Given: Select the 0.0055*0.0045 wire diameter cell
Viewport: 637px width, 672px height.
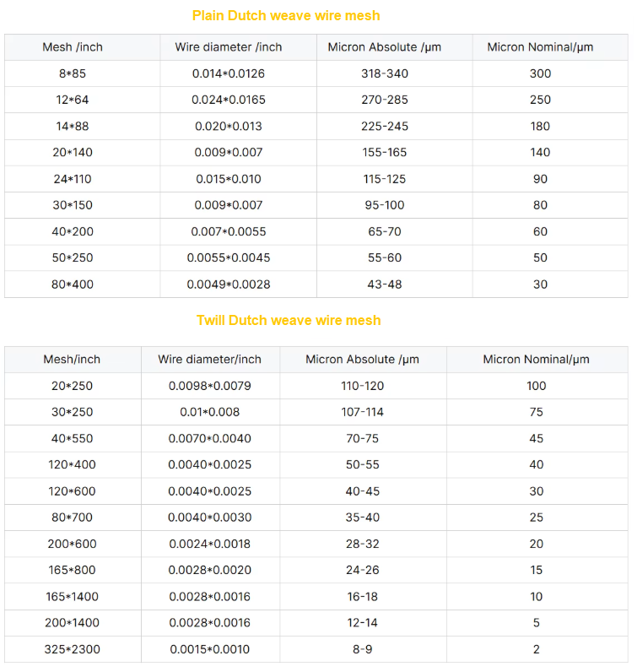Looking at the screenshot, I should point(229,258).
